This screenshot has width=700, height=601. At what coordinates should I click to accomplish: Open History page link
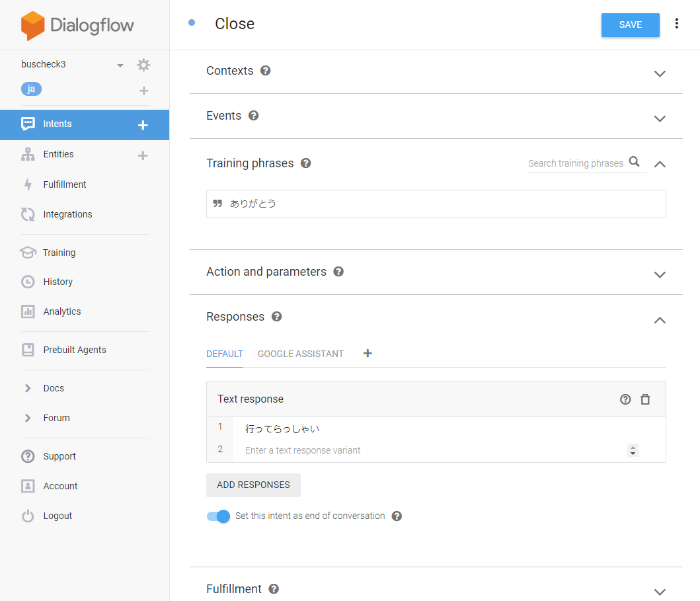[x=58, y=282]
